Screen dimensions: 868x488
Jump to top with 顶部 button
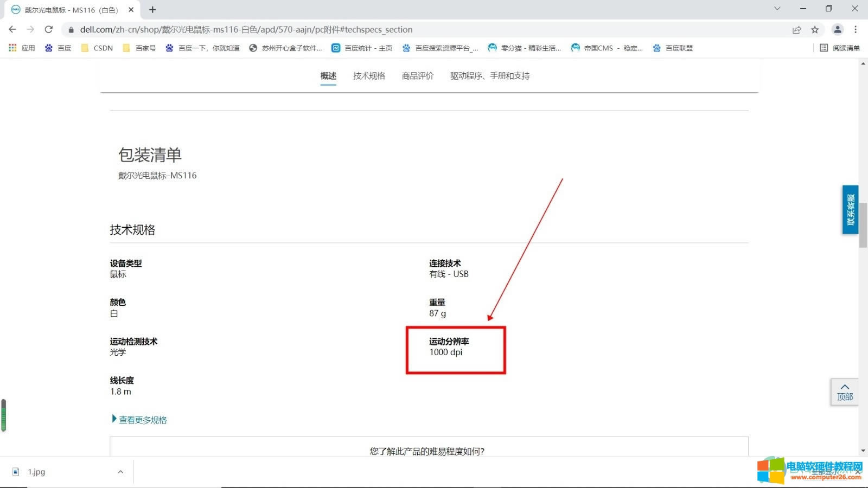click(x=845, y=392)
